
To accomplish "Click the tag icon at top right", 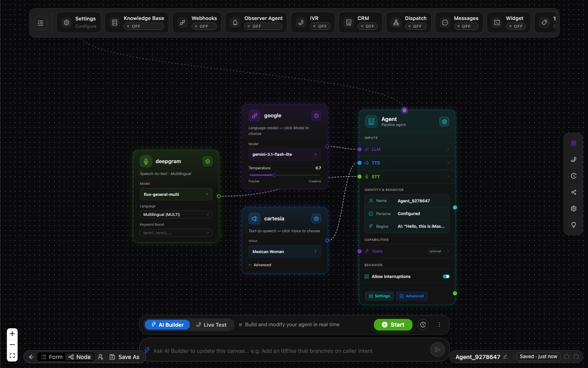I will 544,23.
